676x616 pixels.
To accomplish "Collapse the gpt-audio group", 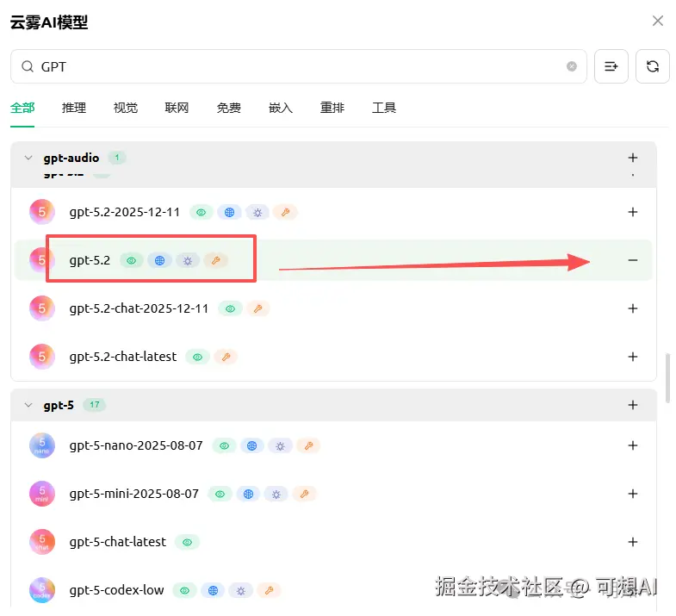I will 28,158.
